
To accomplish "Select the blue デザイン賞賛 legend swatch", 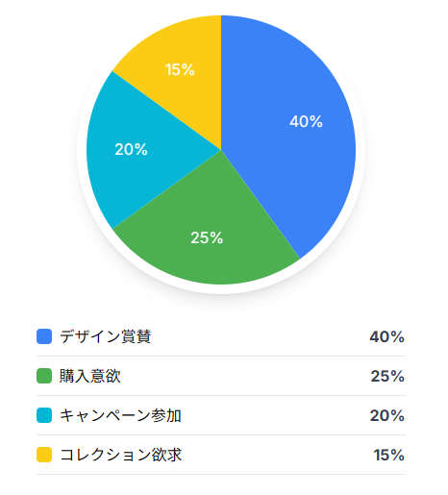I will tap(44, 336).
